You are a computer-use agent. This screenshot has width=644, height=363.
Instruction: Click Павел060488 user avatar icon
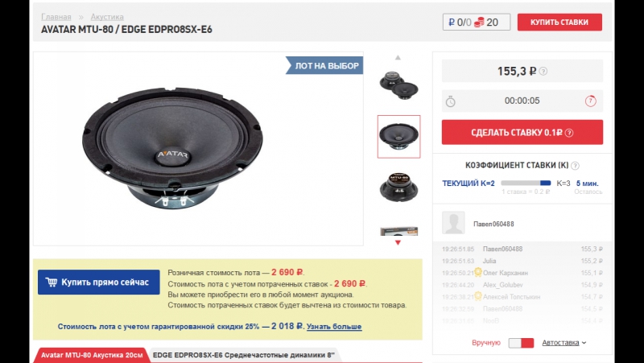(x=453, y=223)
